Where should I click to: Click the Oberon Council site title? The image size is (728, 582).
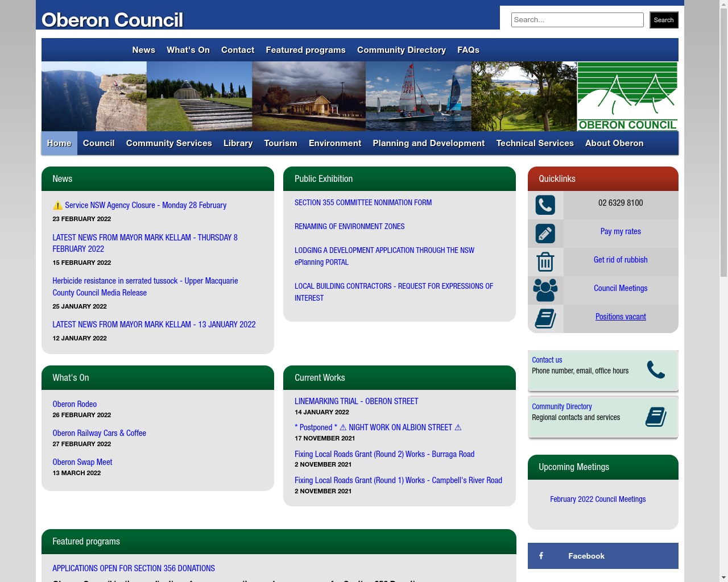point(112,20)
